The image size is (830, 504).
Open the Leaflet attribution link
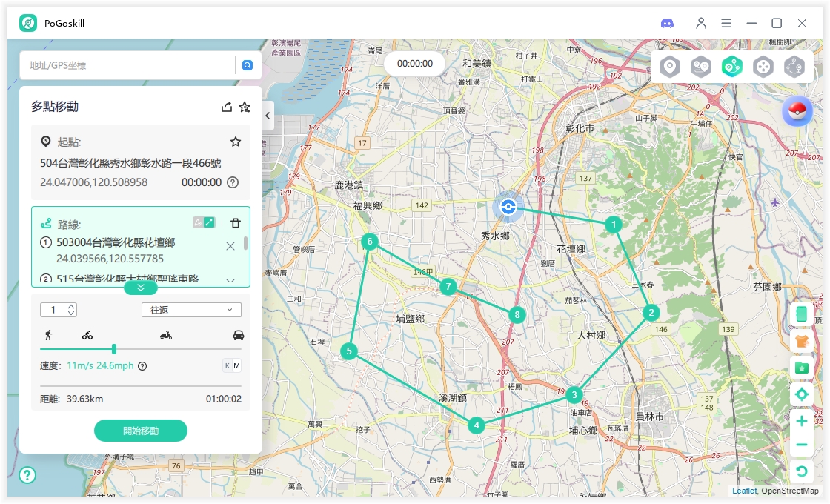(x=744, y=491)
